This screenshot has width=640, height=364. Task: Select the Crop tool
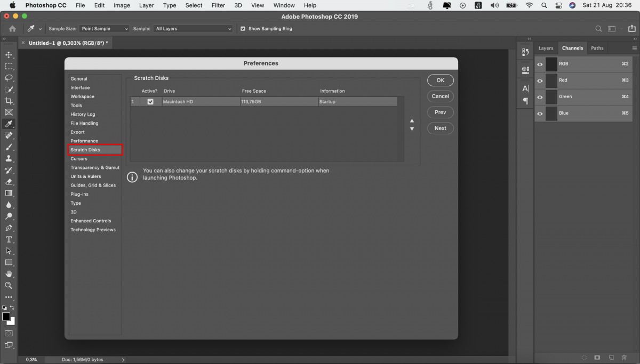(x=9, y=101)
